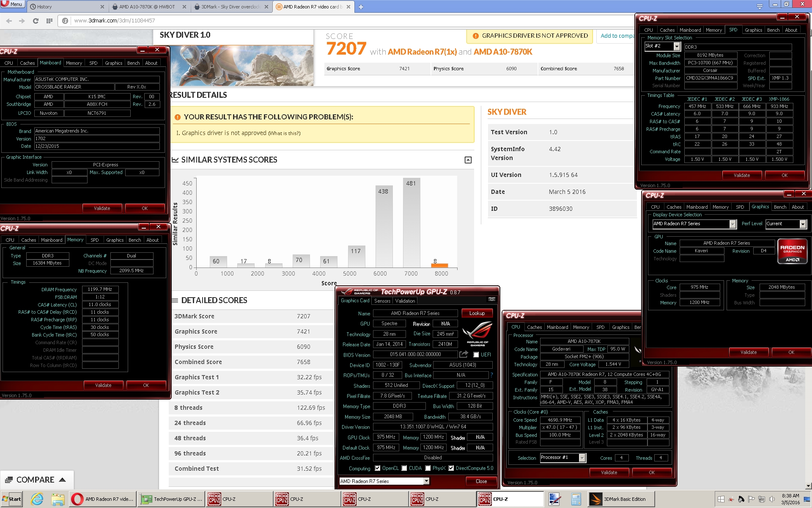The image size is (812, 508).
Task: Click Validate in CPU-Z Mainboard window
Action: tap(102, 208)
